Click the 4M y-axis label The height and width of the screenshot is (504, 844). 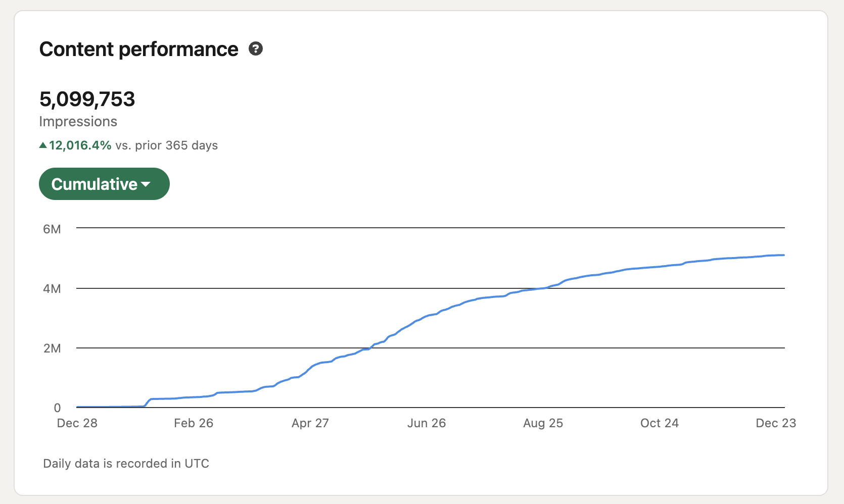coord(53,288)
